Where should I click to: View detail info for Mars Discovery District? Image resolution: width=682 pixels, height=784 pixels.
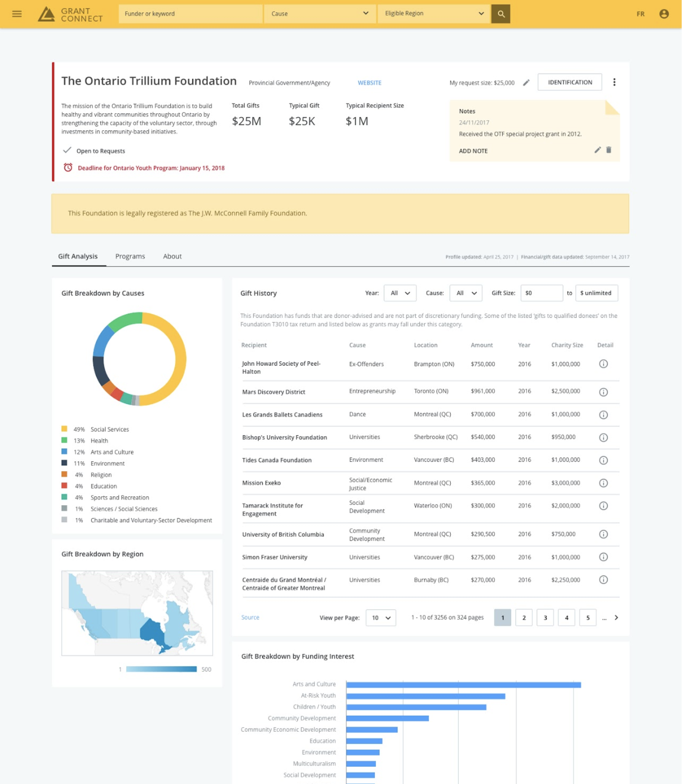pos(603,392)
